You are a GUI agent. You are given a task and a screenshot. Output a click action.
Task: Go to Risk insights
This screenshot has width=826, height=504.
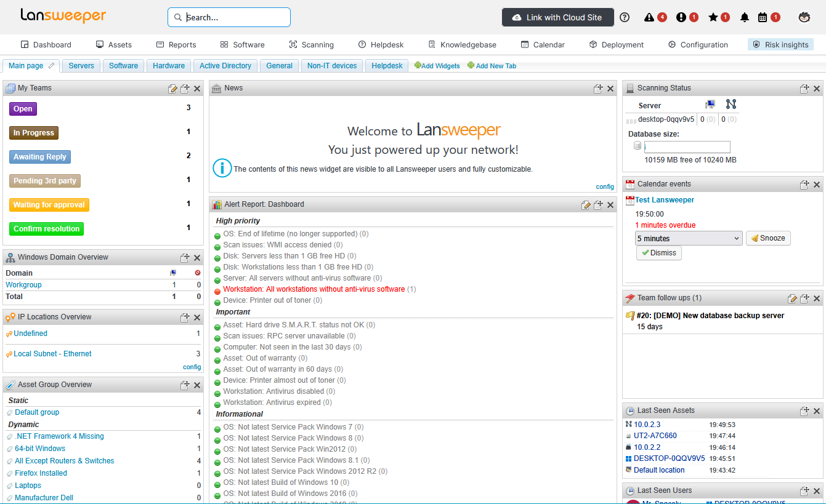click(x=780, y=44)
